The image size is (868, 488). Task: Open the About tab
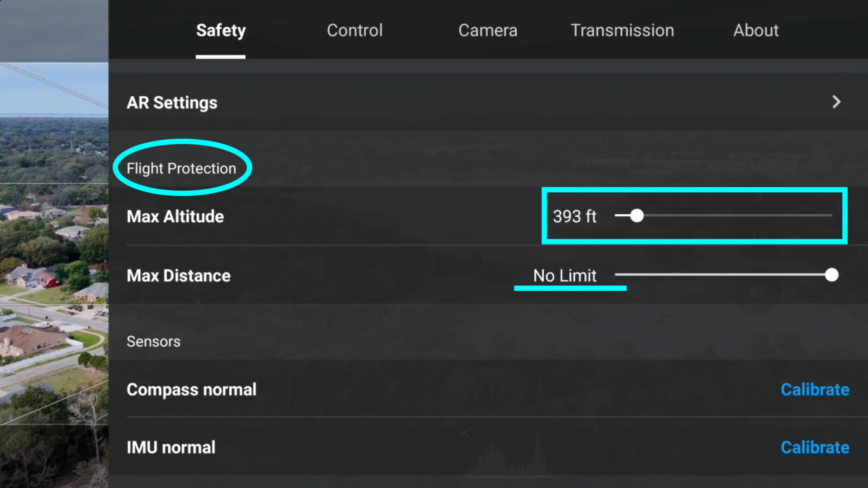[756, 30]
